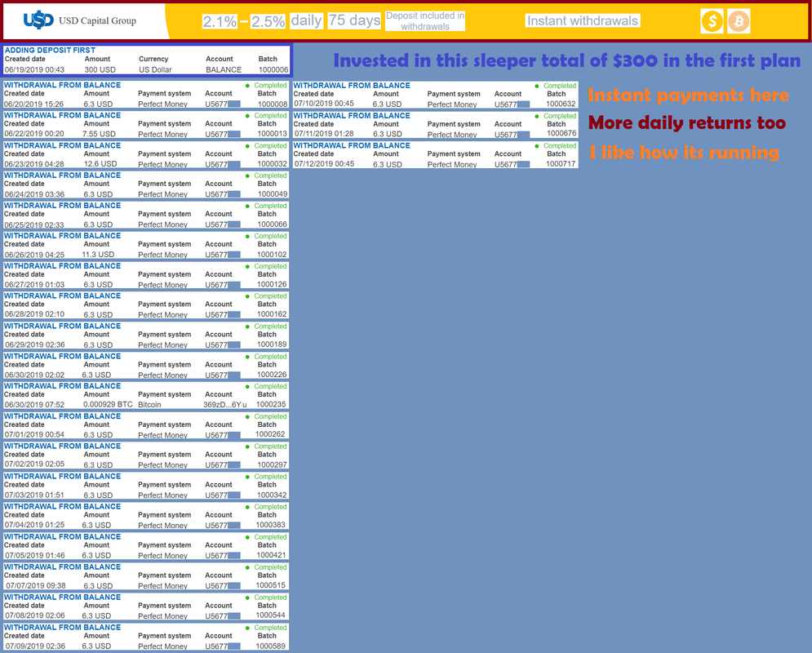This screenshot has width=812, height=653.
Task: Click 'More daily returns too' red text
Action: tap(687, 123)
